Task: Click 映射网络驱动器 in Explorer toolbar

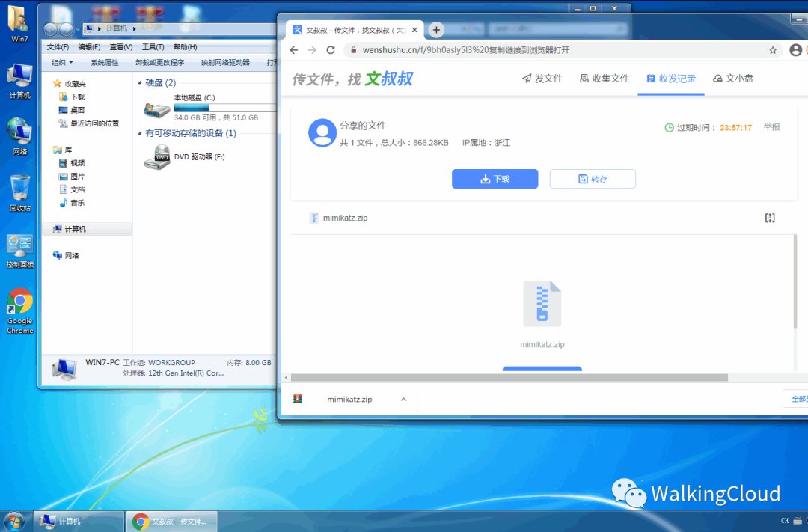Action: 225,62
